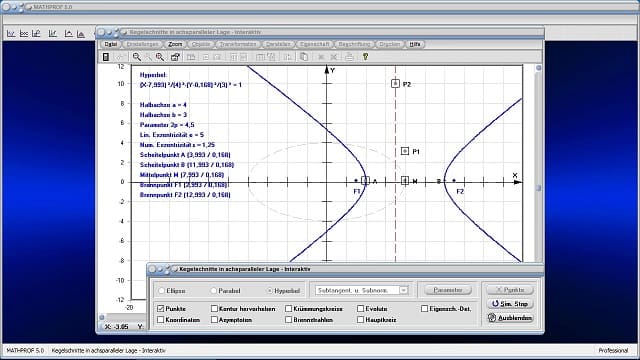
Task: Open the Beschriftung menu
Action: coord(354,44)
